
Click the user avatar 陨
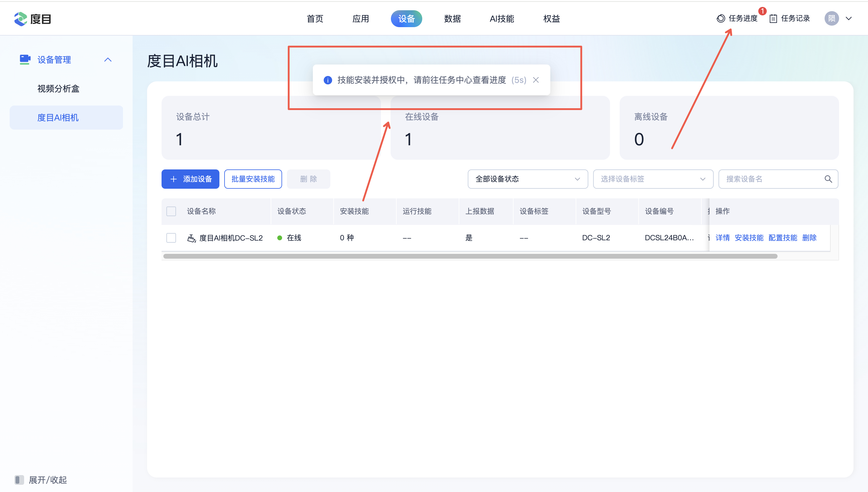(x=832, y=19)
